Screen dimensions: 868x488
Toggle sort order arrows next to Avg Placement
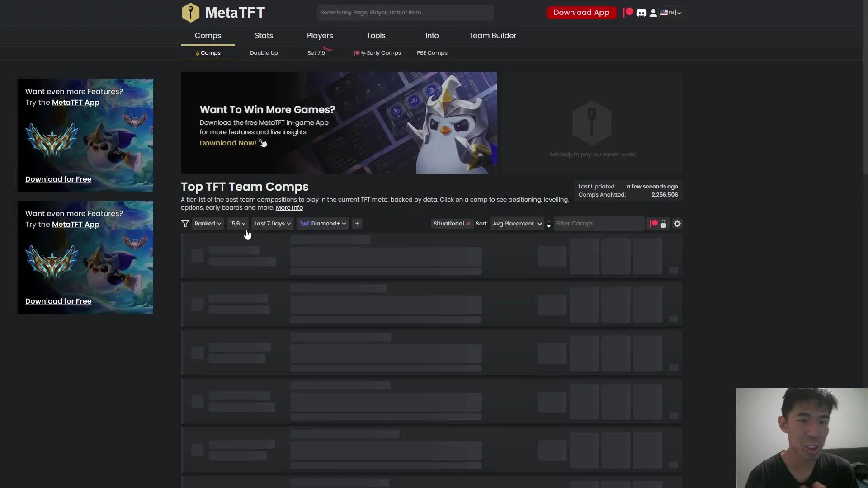coord(549,224)
